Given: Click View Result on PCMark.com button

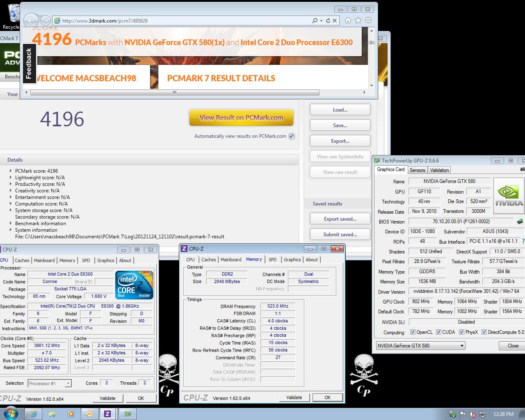Looking at the screenshot, I should [241, 118].
